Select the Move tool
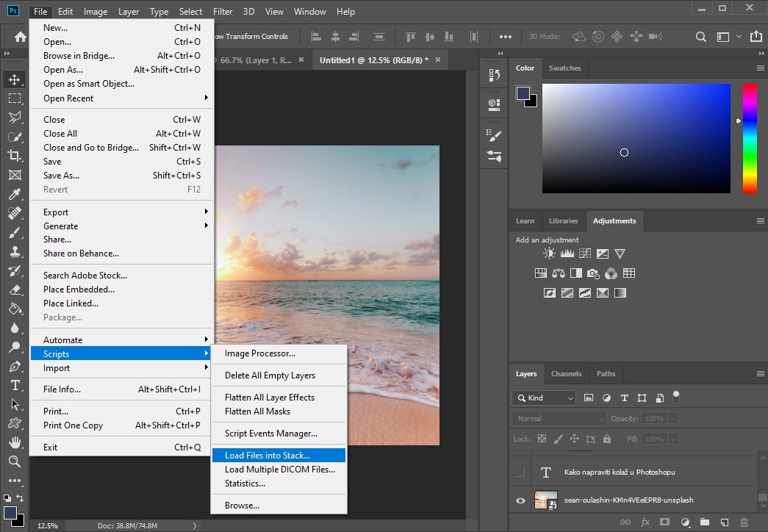 (15, 79)
